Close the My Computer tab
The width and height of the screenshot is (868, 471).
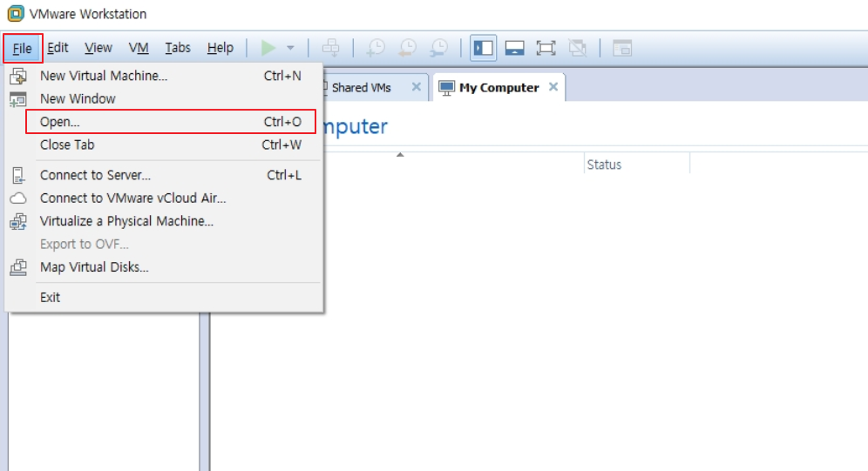pos(553,87)
